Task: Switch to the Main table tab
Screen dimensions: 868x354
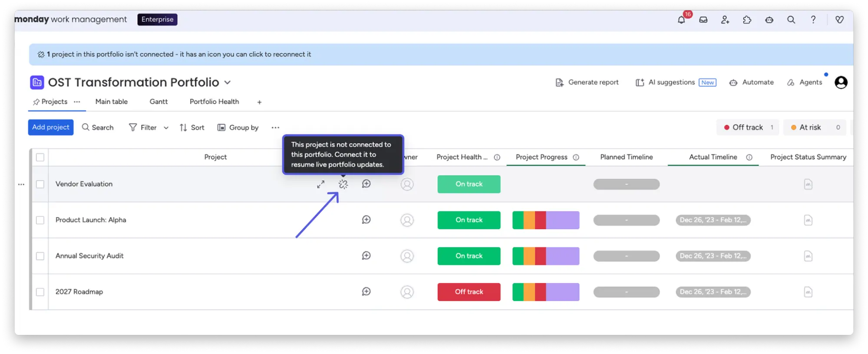Action: point(112,102)
